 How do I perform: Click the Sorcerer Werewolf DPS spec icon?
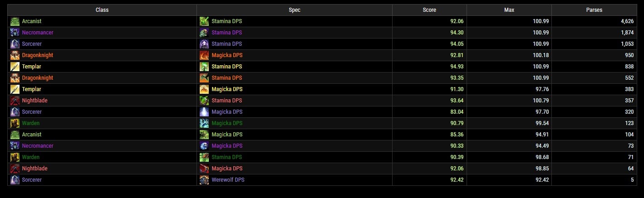[204, 180]
